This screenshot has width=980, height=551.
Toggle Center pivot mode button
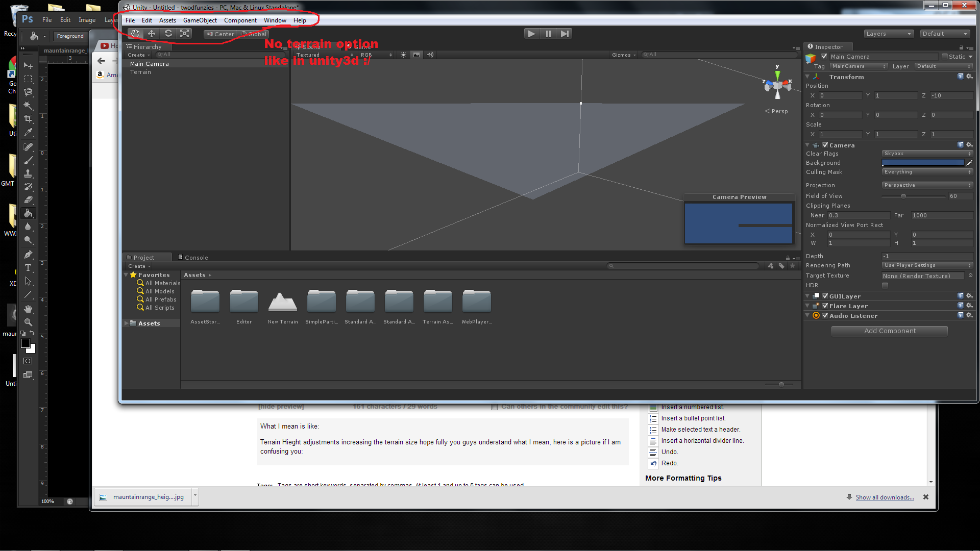pos(220,34)
